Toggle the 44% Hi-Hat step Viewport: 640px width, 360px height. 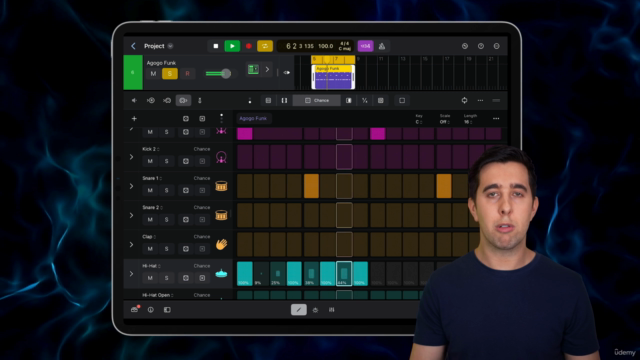tap(344, 273)
